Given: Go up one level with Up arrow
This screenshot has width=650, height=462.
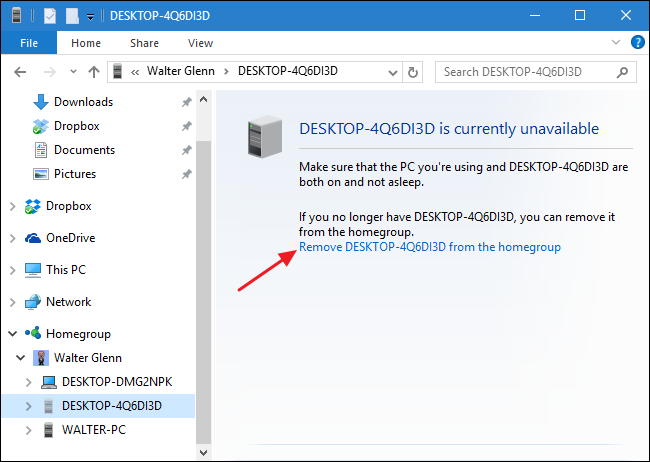Looking at the screenshot, I should click(94, 72).
